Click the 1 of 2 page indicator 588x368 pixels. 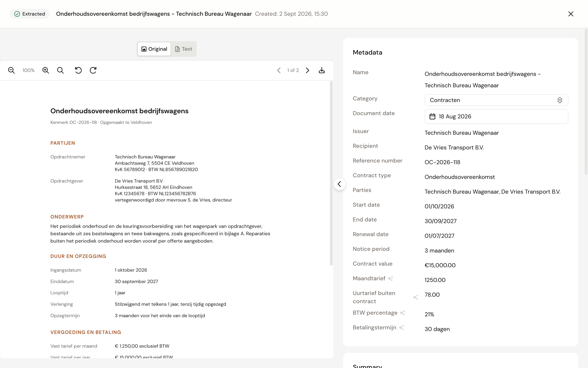tap(293, 70)
